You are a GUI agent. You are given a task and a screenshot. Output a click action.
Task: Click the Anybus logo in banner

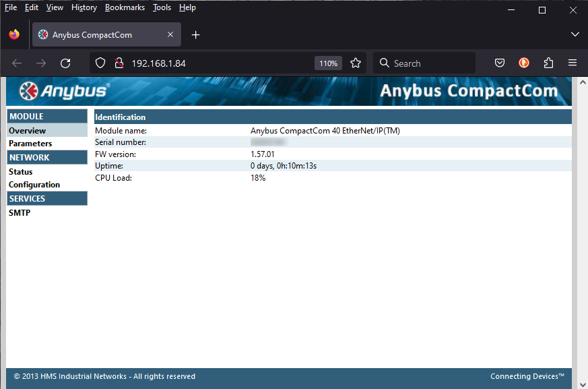(x=65, y=91)
